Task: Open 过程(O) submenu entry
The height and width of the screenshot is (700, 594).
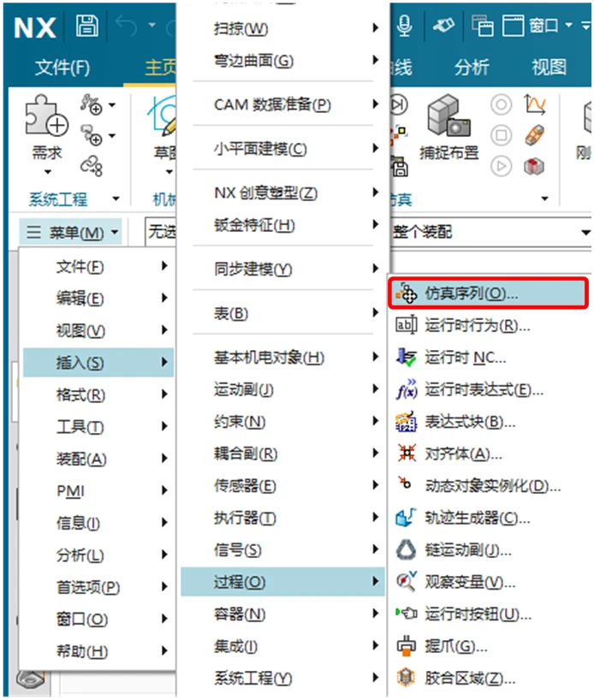Action: pos(282,582)
